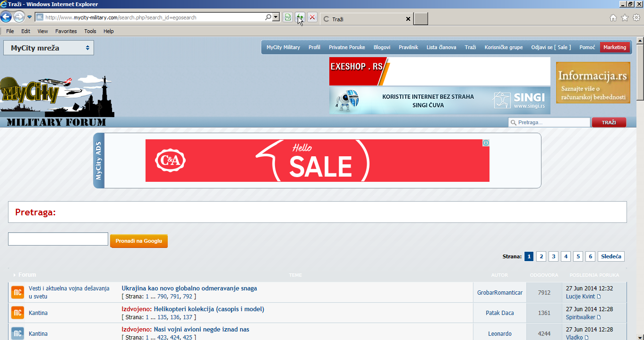Focus the Google search text box
The height and width of the screenshot is (340, 644).
58,239
